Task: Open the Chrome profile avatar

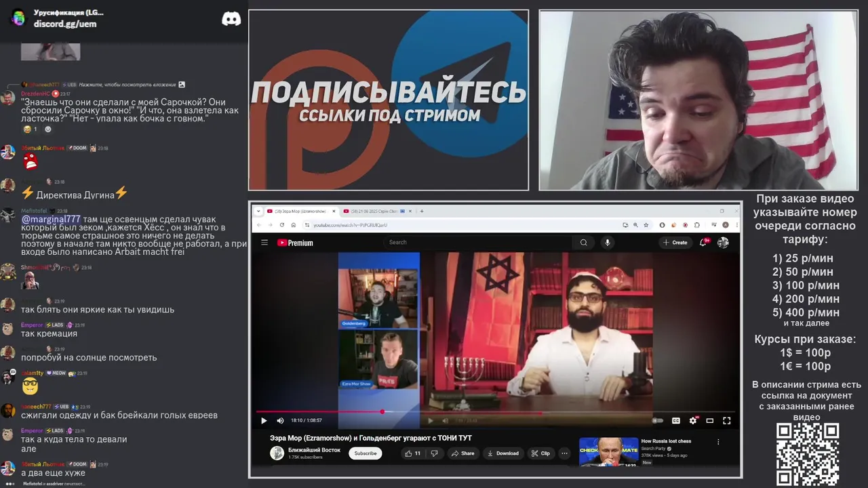Action: coord(726,225)
